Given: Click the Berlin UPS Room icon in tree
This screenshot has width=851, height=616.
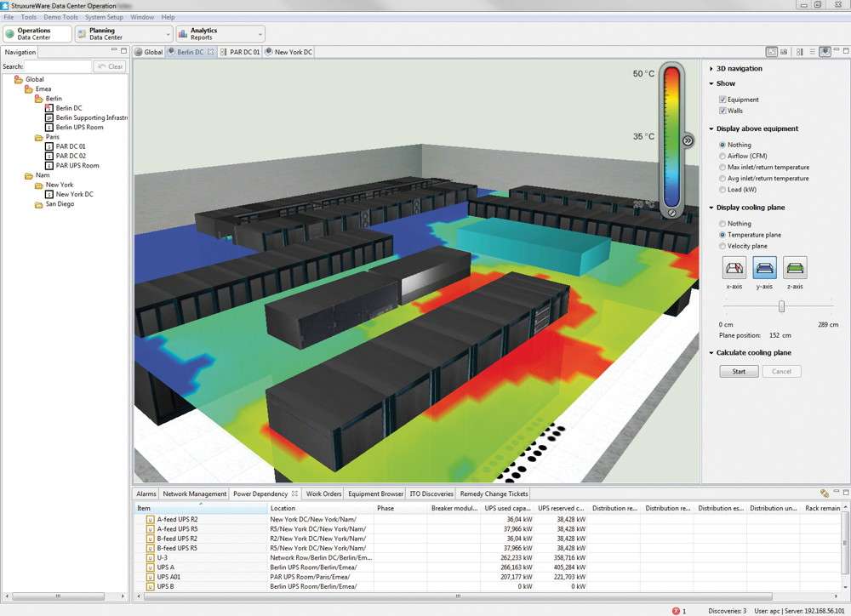Looking at the screenshot, I should [49, 127].
